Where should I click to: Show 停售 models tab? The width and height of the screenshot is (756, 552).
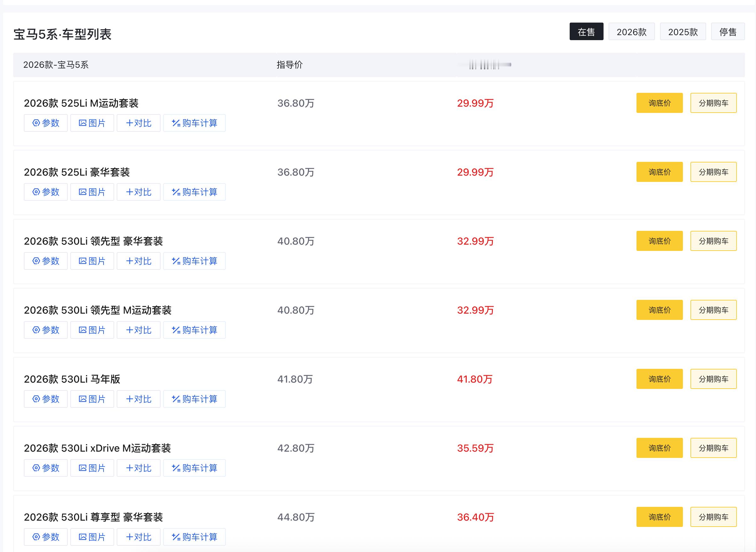[x=728, y=31]
